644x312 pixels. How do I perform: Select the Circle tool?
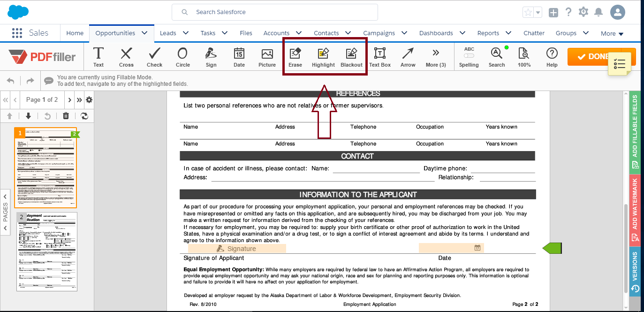click(183, 57)
